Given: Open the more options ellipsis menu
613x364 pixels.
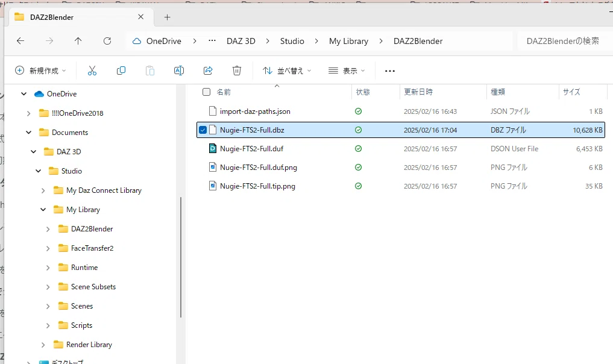Looking at the screenshot, I should coord(390,71).
